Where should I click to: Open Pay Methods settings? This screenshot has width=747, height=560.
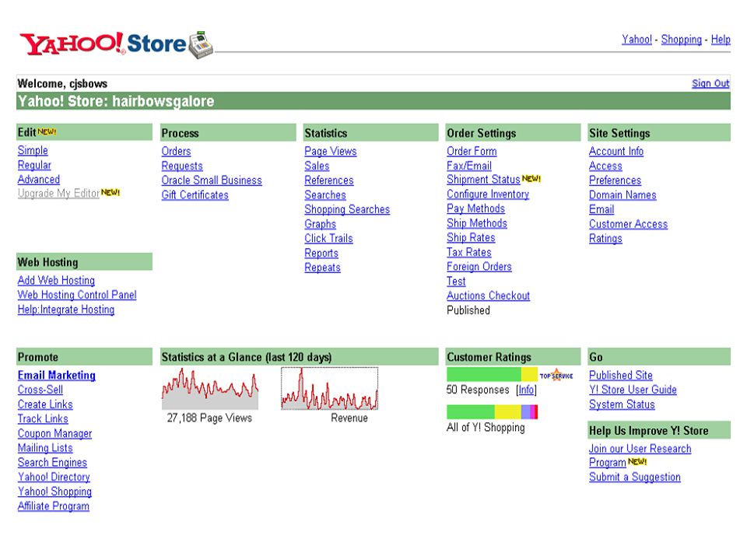[x=476, y=208]
